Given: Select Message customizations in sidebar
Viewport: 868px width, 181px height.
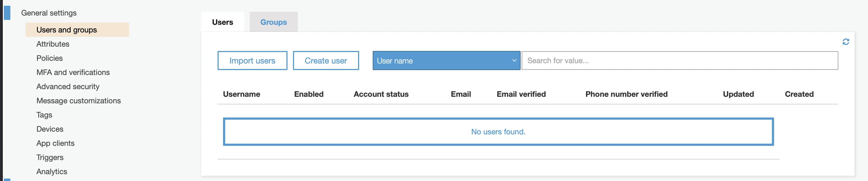Looking at the screenshot, I should pos(78,101).
